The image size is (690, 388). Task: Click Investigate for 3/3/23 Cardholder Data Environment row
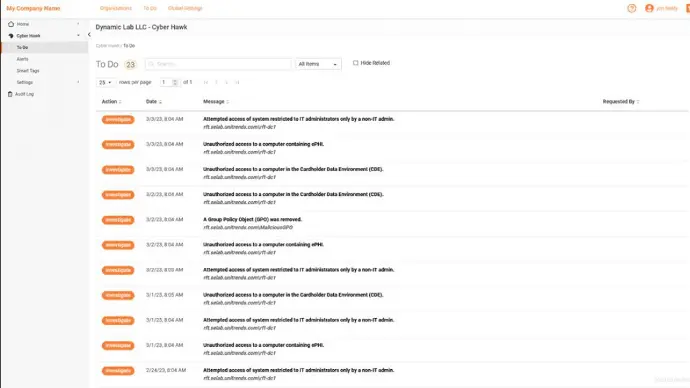118,170
